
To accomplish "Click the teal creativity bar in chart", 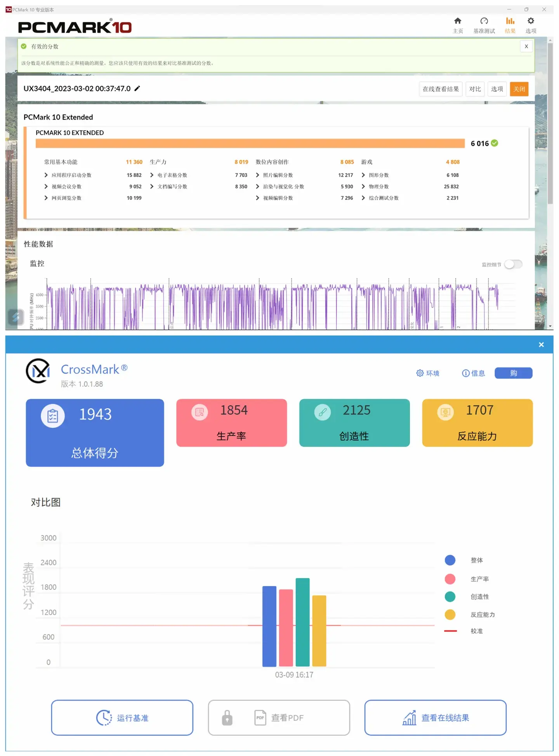I will (x=302, y=622).
